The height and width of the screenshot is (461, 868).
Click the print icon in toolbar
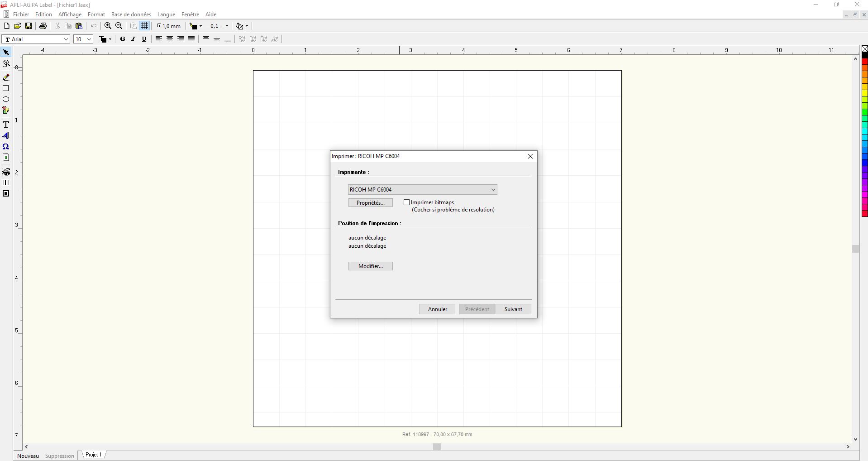pyautogui.click(x=43, y=26)
